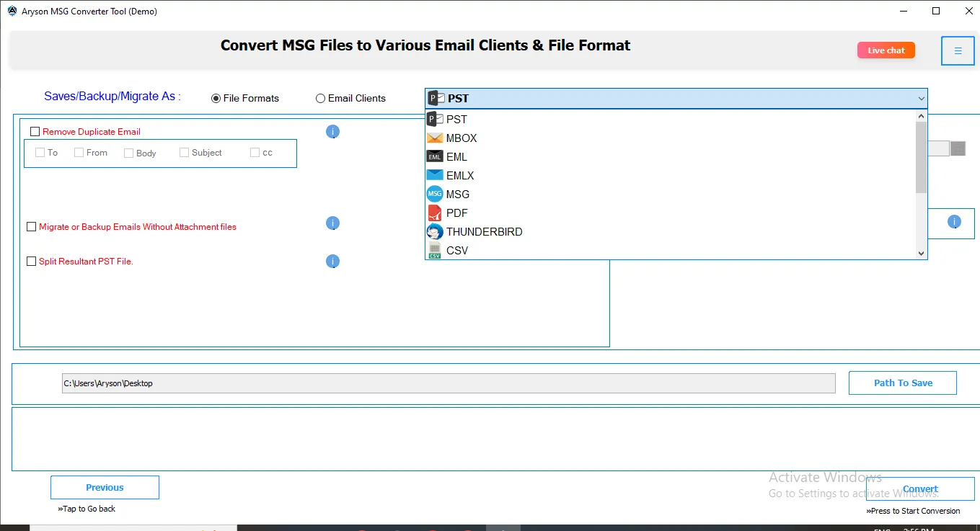The image size is (980, 531).
Task: Click the EMLX blue envelope icon
Action: tap(435, 175)
